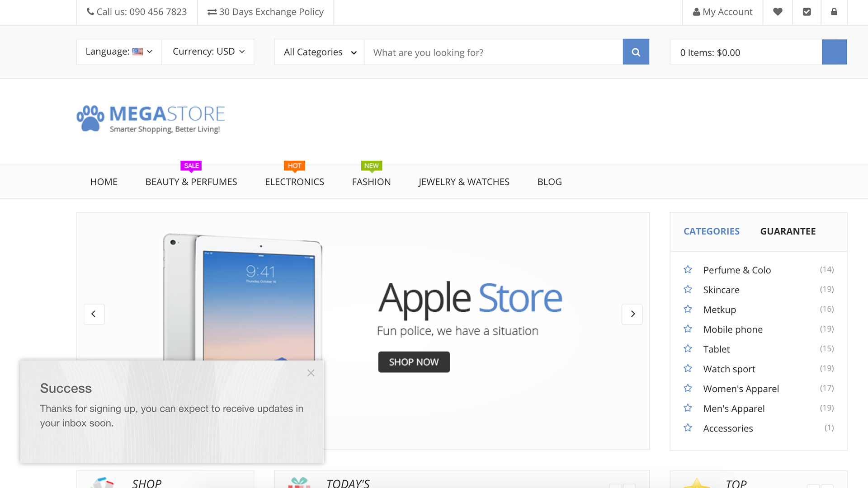Viewport: 868px width, 488px height.
Task: Expand the All Categories dropdown
Action: 319,52
